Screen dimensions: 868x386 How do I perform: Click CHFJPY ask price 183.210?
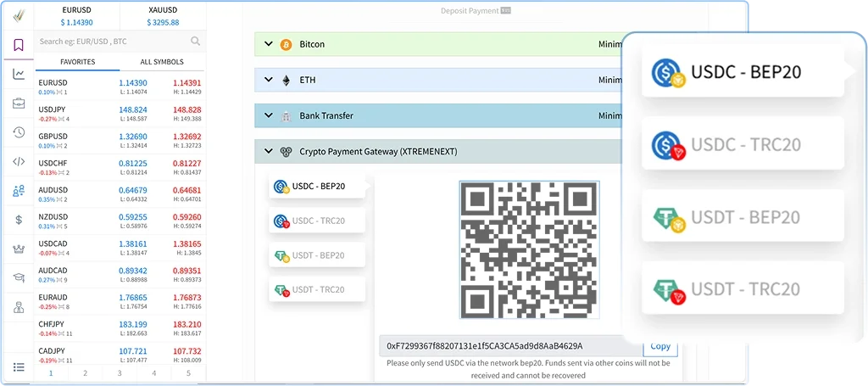click(x=187, y=324)
